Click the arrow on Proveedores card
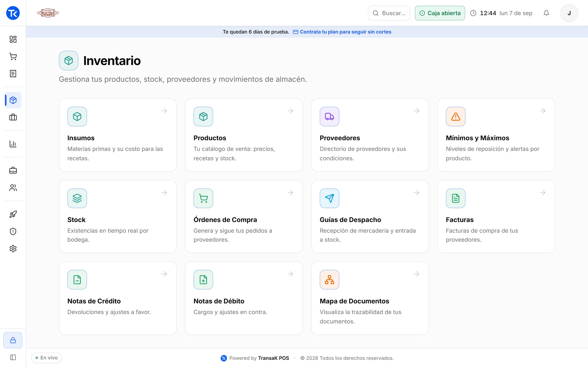 coord(416,111)
